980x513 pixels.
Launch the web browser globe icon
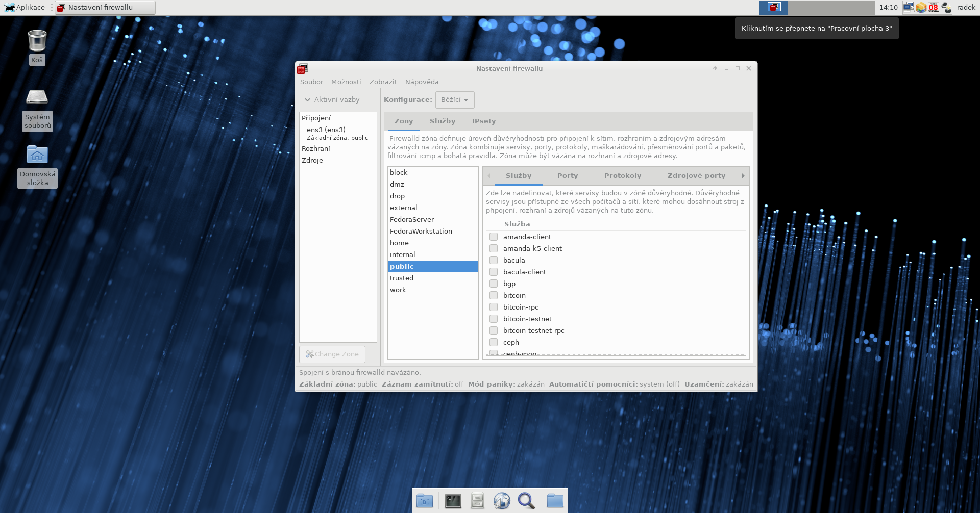click(502, 501)
